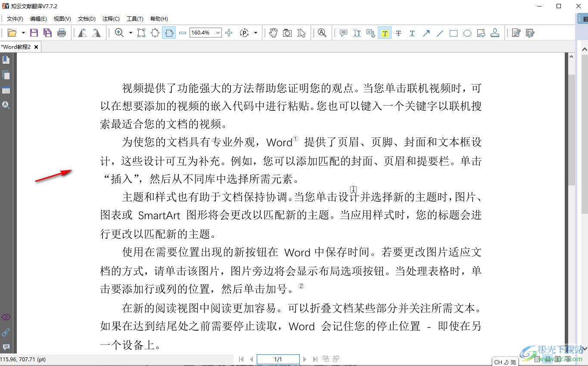Click the Text callout box tool
588x366 pixels.
pos(371,33)
